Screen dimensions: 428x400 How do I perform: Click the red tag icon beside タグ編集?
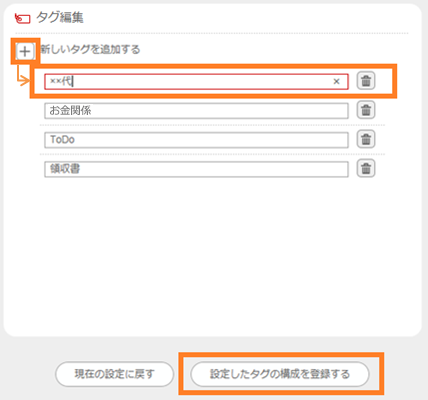23,19
